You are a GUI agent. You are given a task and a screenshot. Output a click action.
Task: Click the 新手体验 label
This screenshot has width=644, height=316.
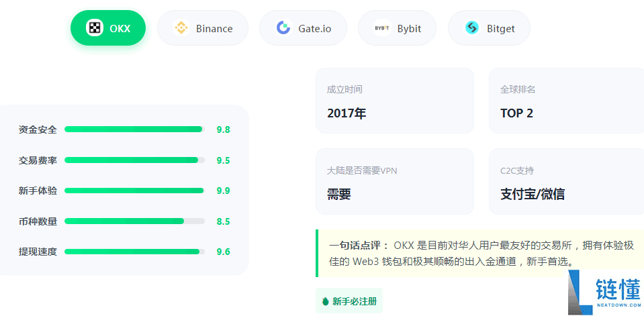tap(38, 191)
